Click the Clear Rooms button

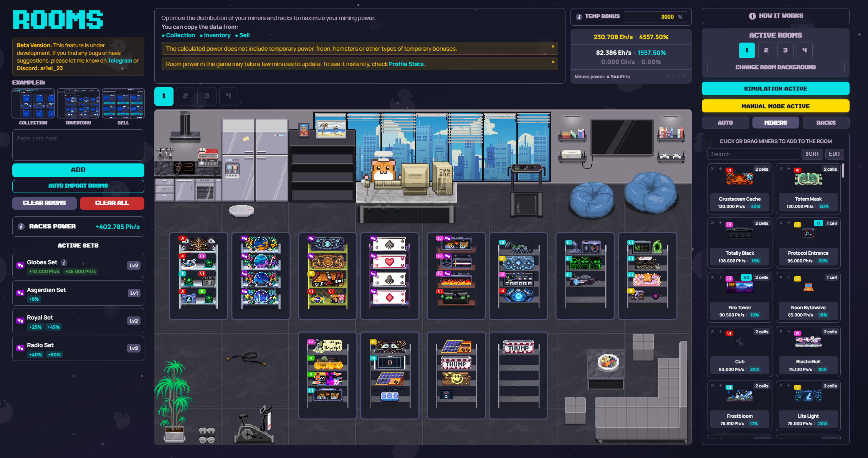[45, 203]
